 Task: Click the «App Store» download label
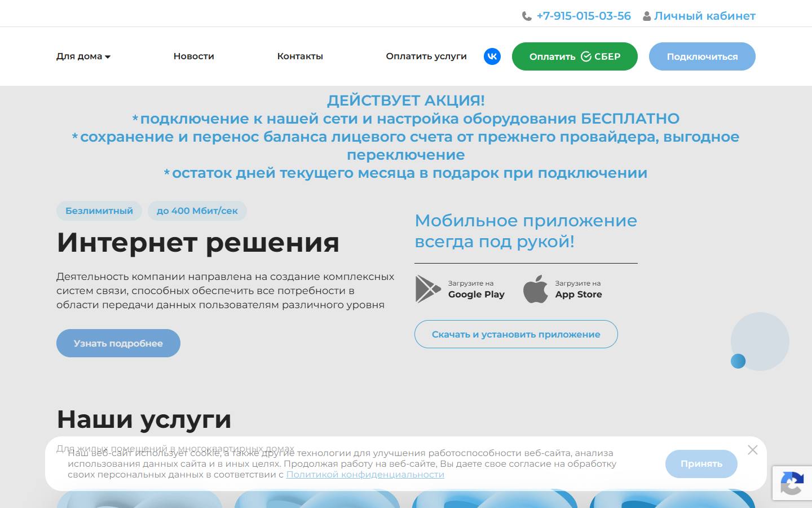(579, 294)
